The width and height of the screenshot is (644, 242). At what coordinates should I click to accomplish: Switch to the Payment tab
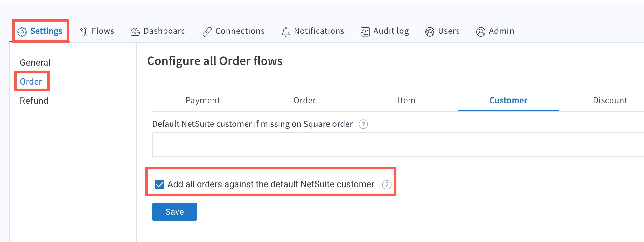203,100
